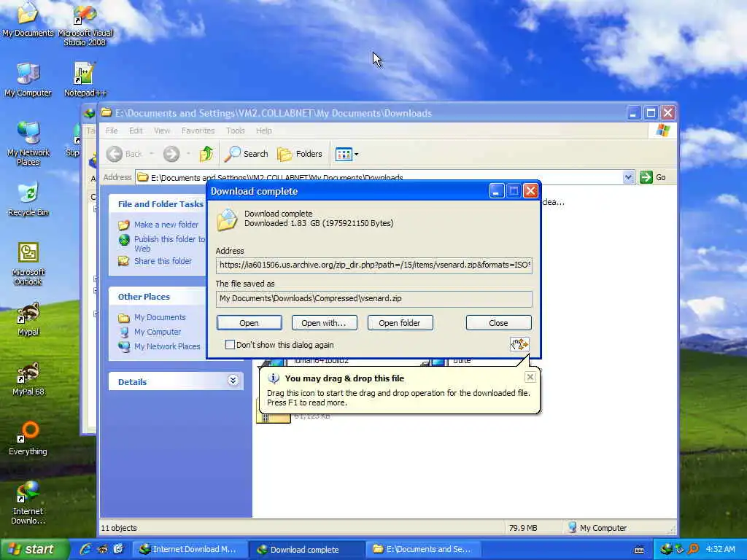
Task: Open the View menu in Explorer
Action: 162,131
